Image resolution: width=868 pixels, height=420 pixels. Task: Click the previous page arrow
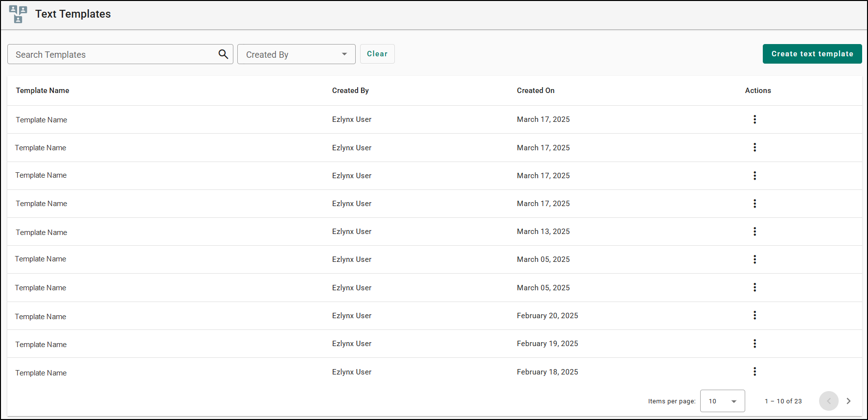(828, 401)
